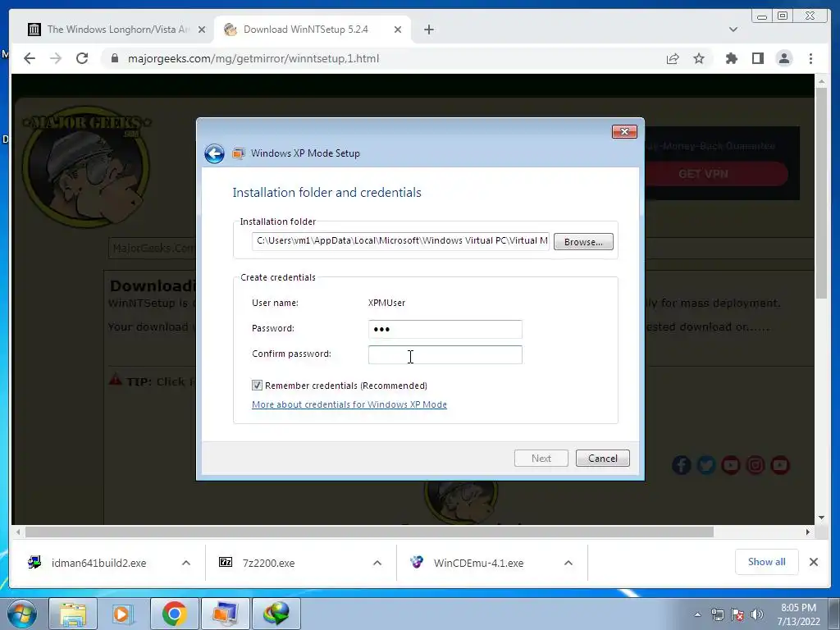840x630 pixels.
Task: View site information lock icon
Action: [x=115, y=58]
